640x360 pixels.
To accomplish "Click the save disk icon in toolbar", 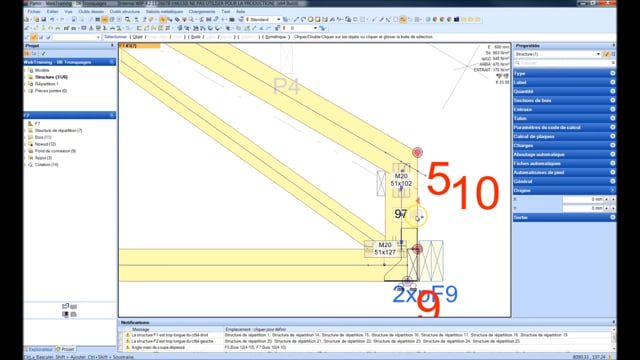I will [x=44, y=19].
